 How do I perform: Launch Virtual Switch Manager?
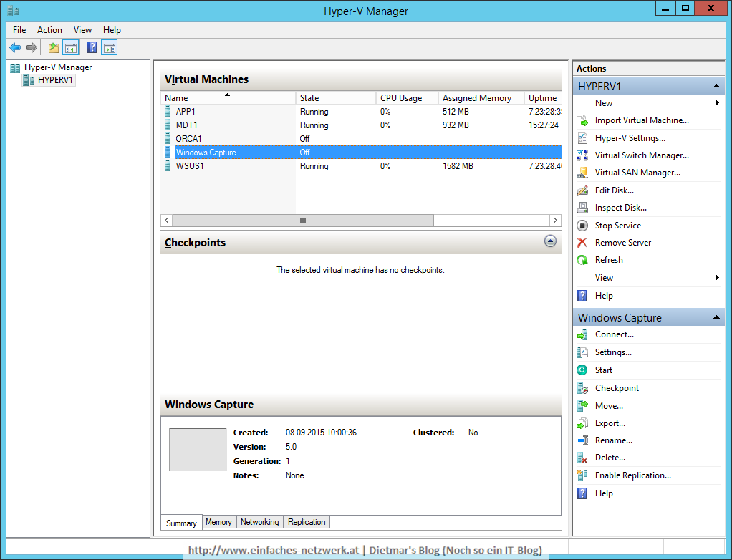point(642,155)
